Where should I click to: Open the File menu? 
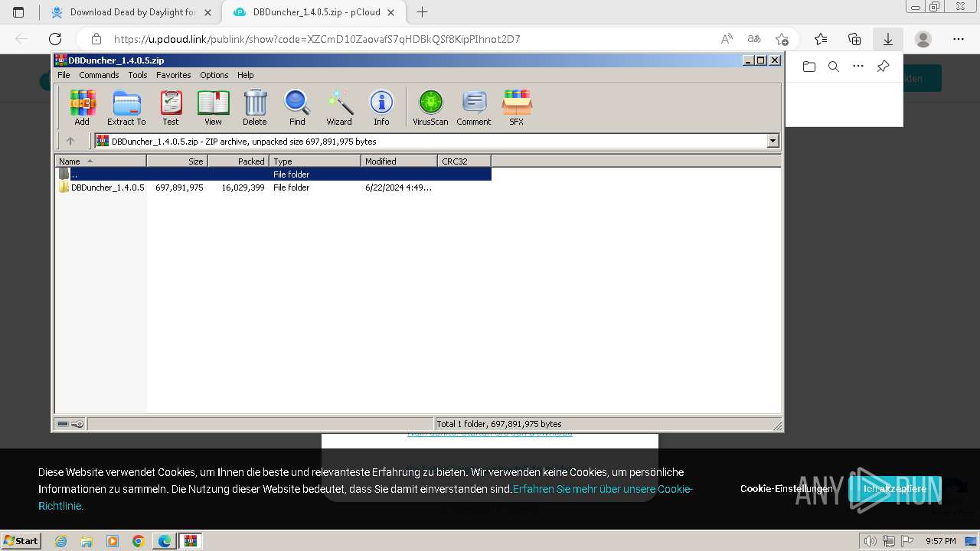(64, 75)
